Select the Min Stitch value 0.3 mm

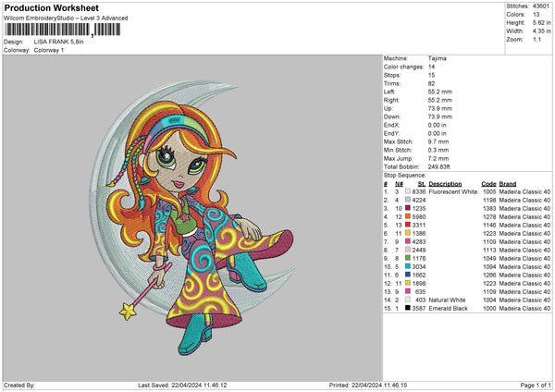click(438, 150)
